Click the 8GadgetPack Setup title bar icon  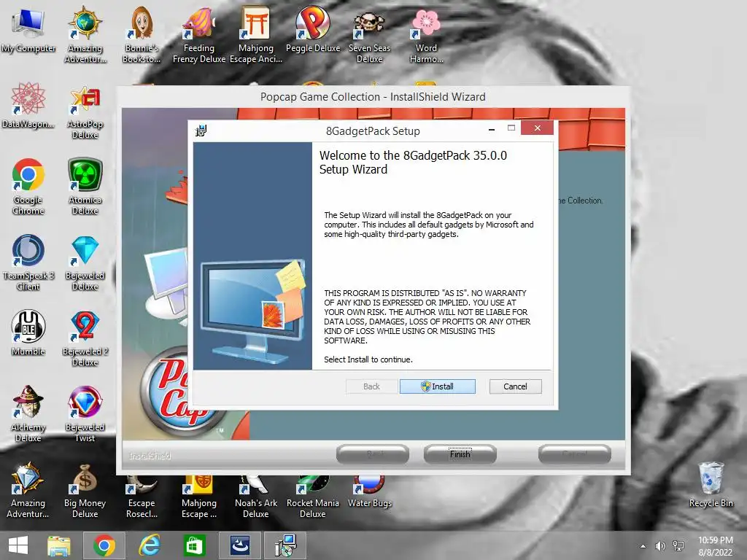(x=201, y=131)
